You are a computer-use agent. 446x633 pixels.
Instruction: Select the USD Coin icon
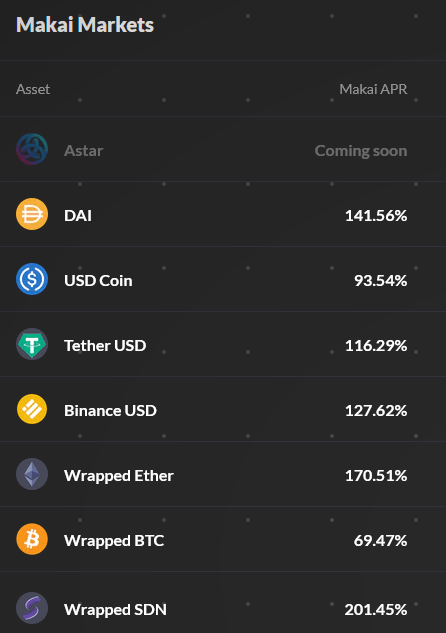click(32, 279)
